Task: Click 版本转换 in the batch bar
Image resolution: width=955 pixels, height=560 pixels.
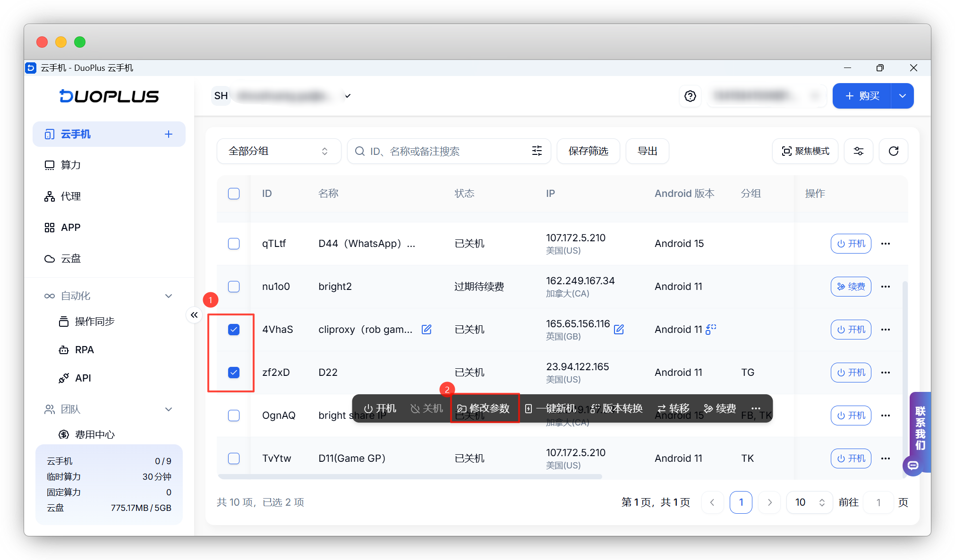Action: tap(617, 408)
